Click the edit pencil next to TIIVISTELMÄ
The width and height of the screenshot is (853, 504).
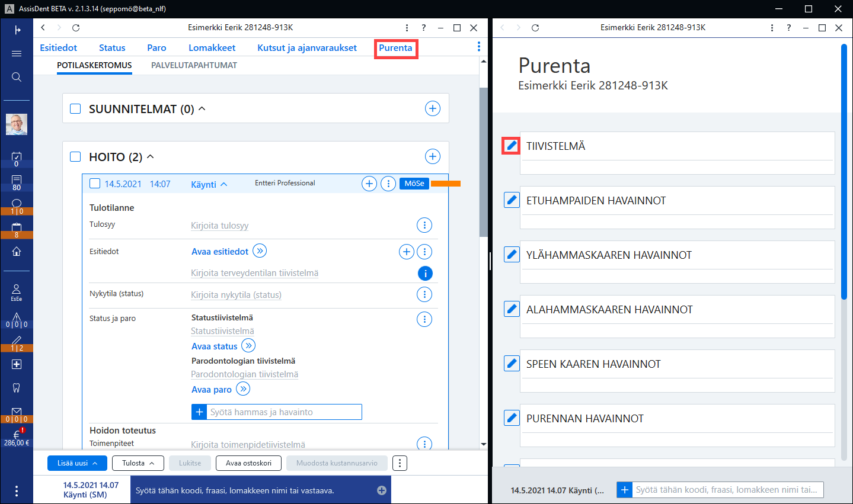[x=512, y=146]
